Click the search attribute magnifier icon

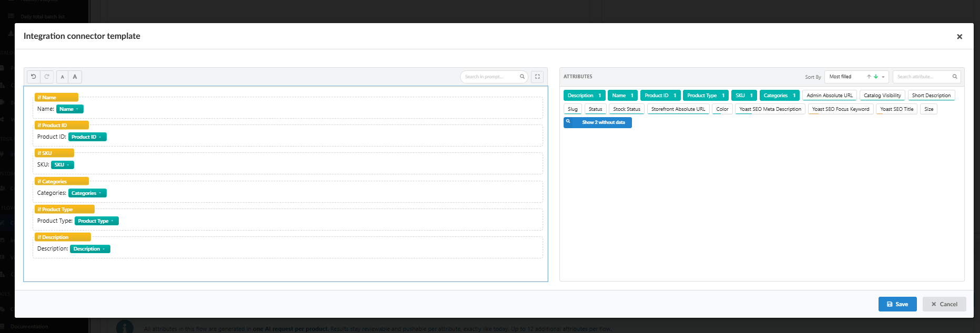pyautogui.click(x=955, y=77)
